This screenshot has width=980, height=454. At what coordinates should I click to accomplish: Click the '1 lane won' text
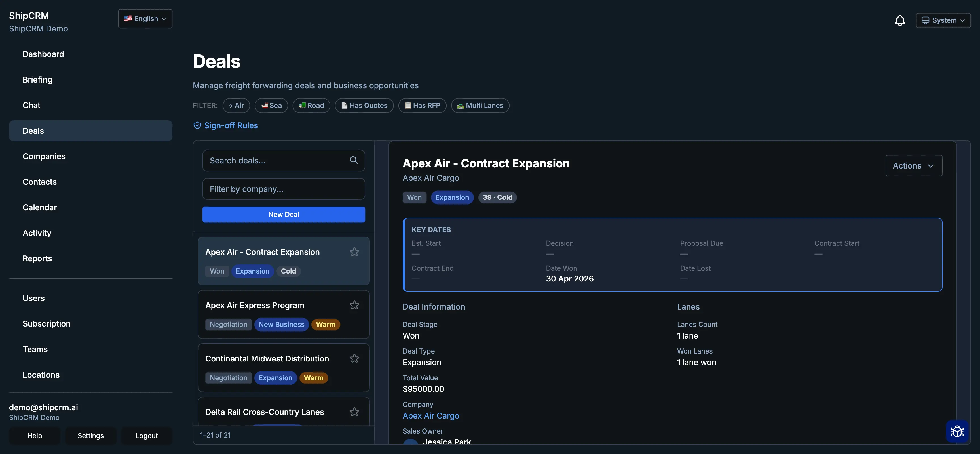(x=696, y=362)
